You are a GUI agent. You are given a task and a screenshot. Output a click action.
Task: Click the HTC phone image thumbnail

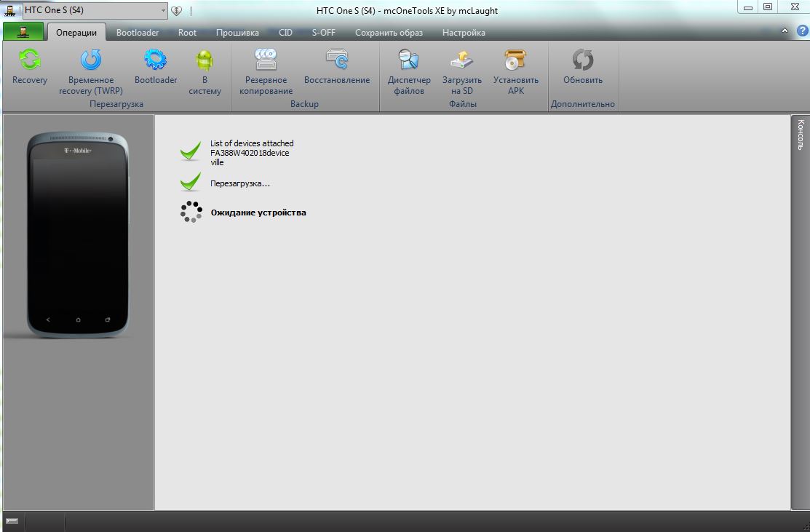(78, 235)
